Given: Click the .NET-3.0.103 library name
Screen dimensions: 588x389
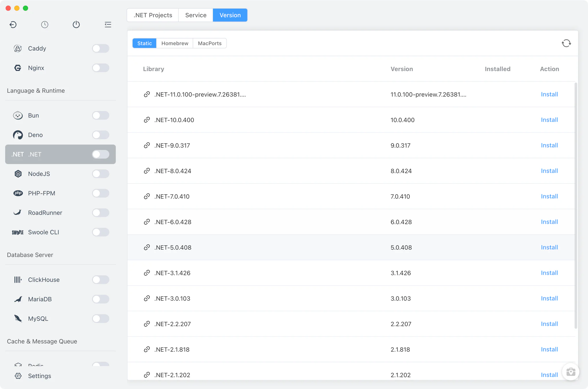Looking at the screenshot, I should click(x=172, y=299).
